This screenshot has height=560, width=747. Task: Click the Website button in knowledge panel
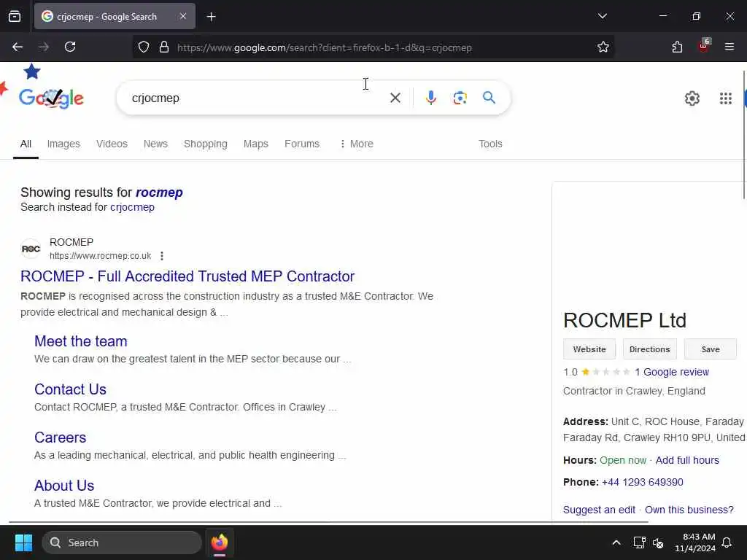(589, 349)
